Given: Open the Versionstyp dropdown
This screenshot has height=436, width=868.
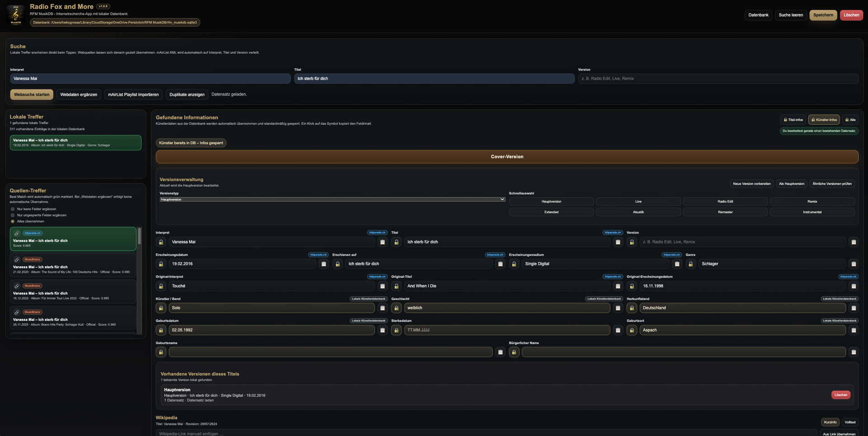Looking at the screenshot, I should [332, 199].
